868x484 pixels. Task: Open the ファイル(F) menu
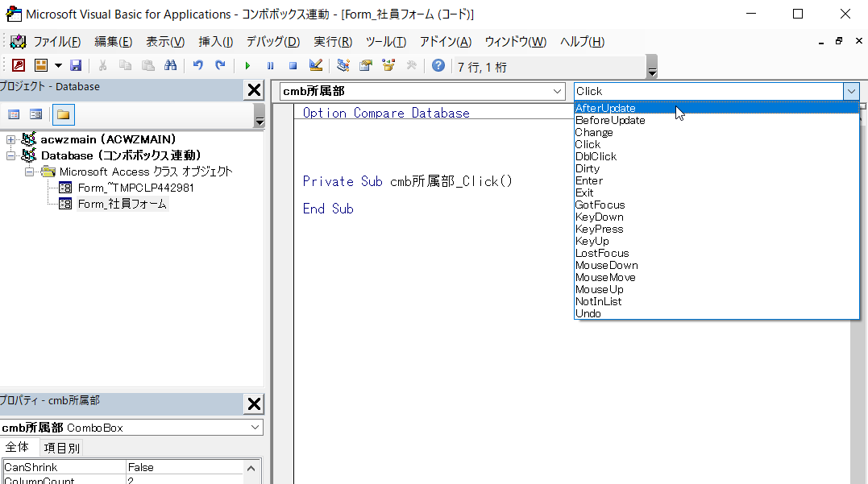[x=57, y=42]
